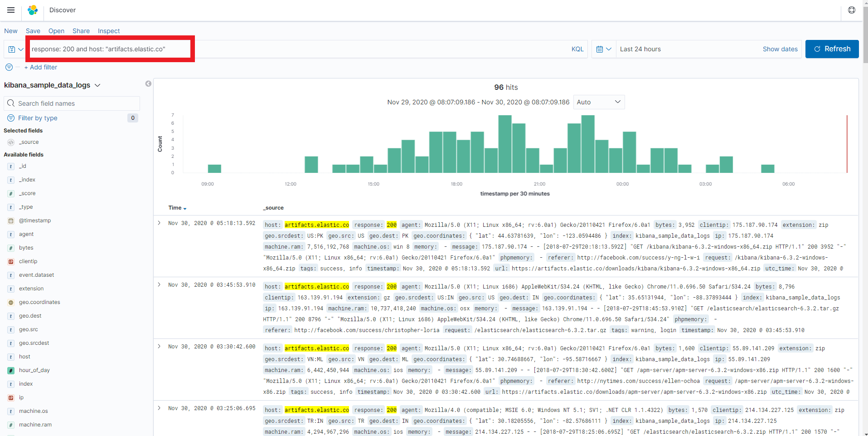Open Filter by type using the funnel icon
Viewport: 868px width, 436px height.
[x=10, y=118]
